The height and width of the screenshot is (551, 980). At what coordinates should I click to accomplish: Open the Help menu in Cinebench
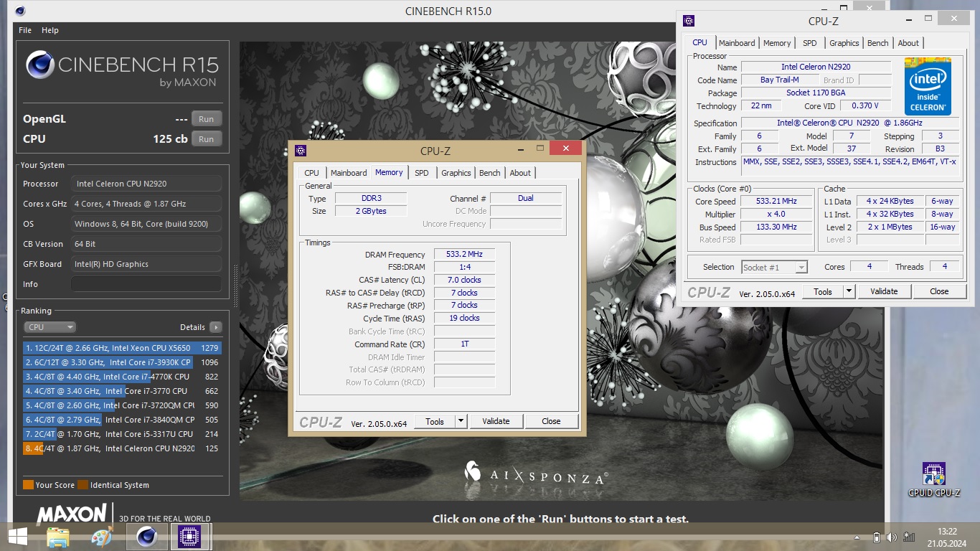pos(50,30)
